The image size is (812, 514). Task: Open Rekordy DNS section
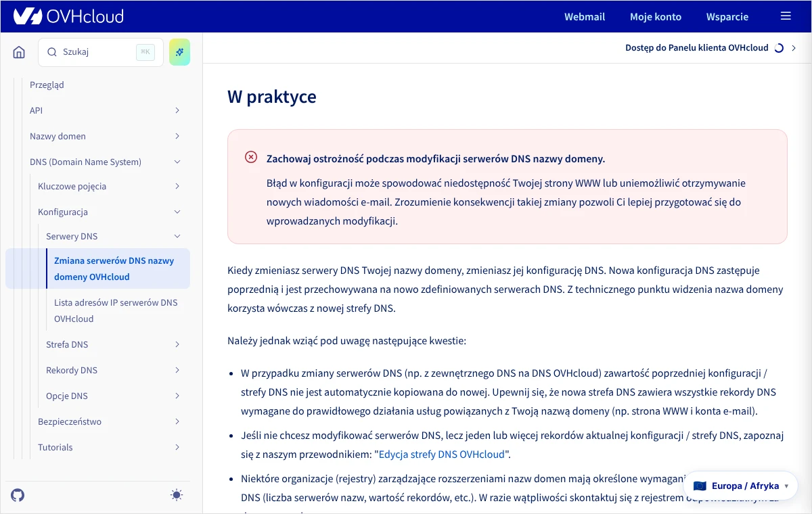(72, 370)
